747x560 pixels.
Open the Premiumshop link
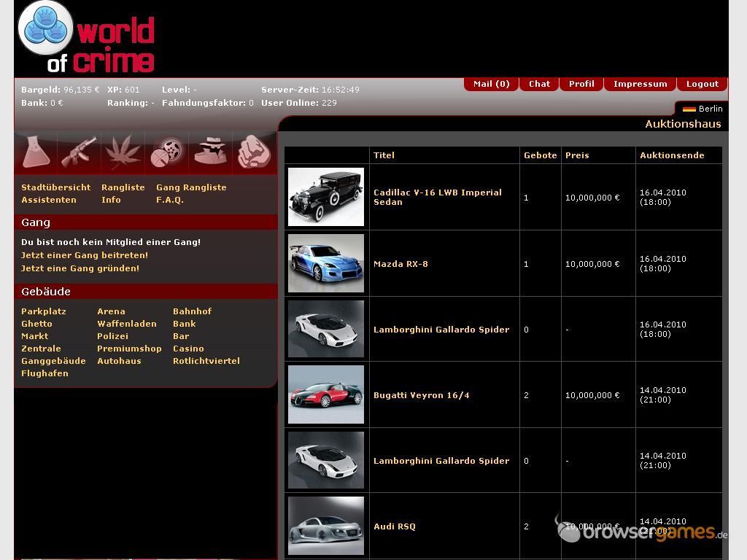(129, 349)
